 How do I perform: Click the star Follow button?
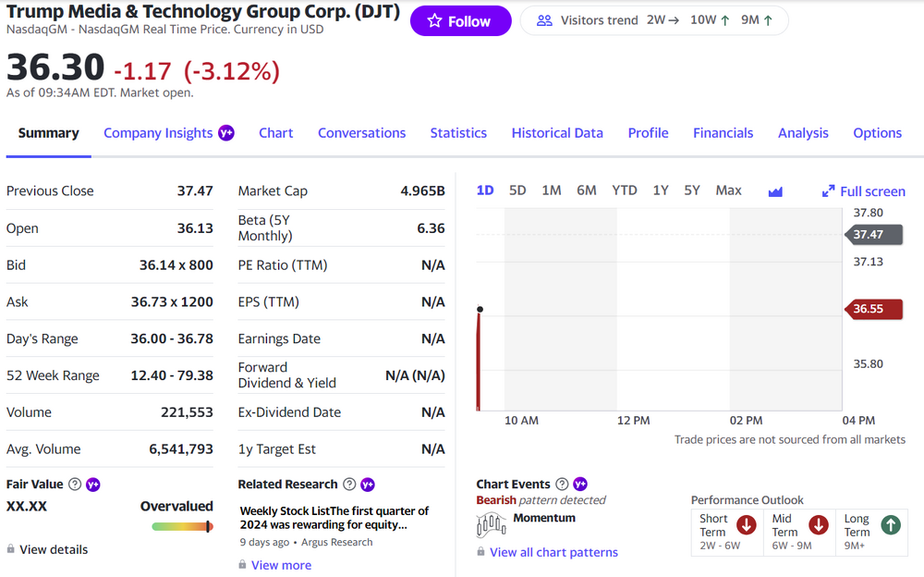460,21
